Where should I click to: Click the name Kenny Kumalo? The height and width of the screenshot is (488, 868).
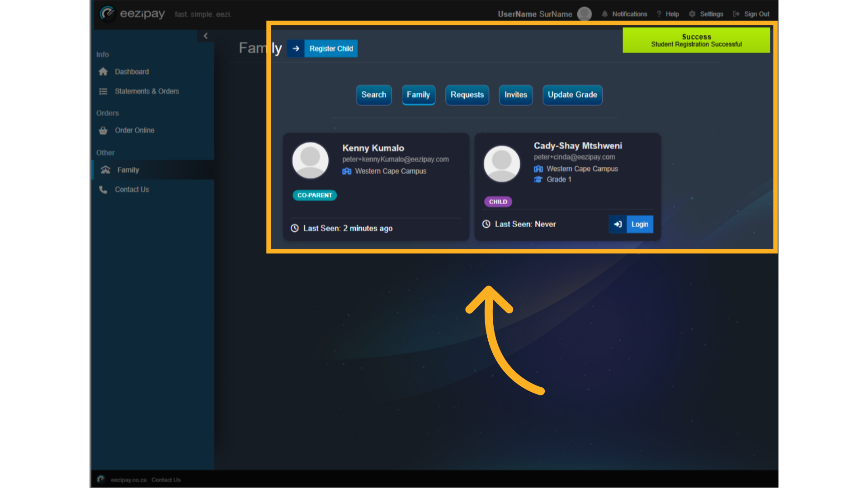tap(373, 148)
